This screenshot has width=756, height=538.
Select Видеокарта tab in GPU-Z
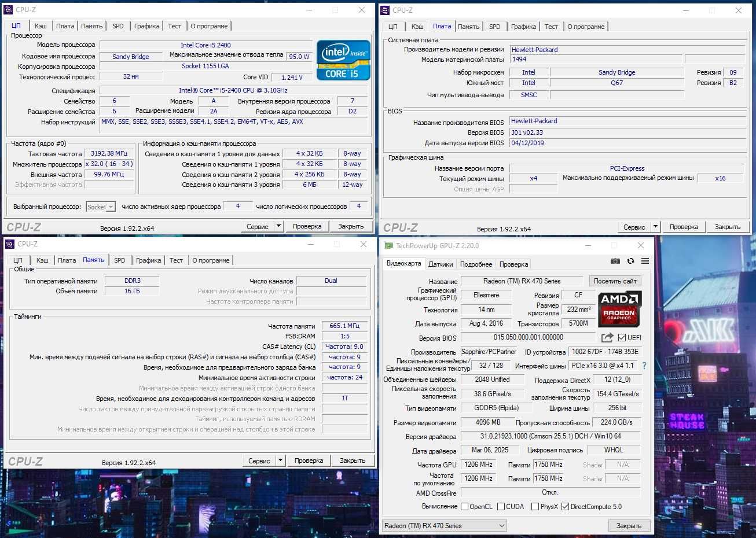[x=403, y=263]
